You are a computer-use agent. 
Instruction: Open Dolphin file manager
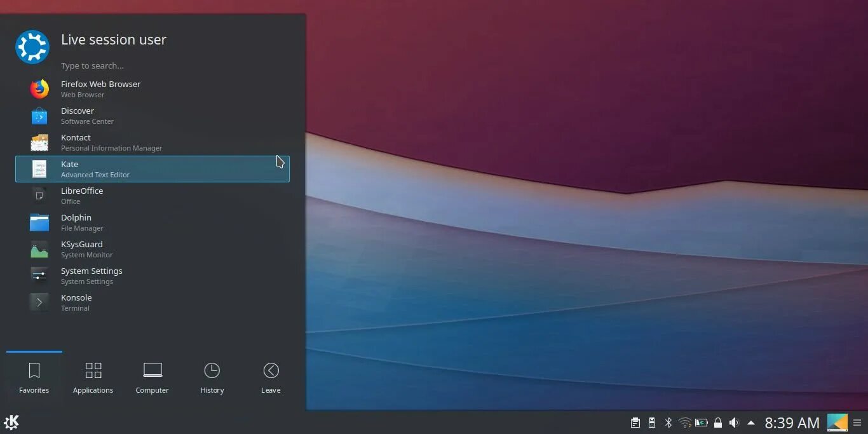pos(153,222)
